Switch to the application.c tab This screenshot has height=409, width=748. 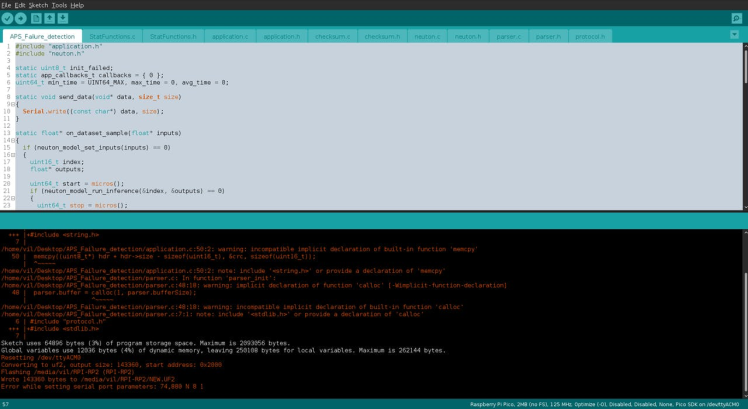(230, 36)
